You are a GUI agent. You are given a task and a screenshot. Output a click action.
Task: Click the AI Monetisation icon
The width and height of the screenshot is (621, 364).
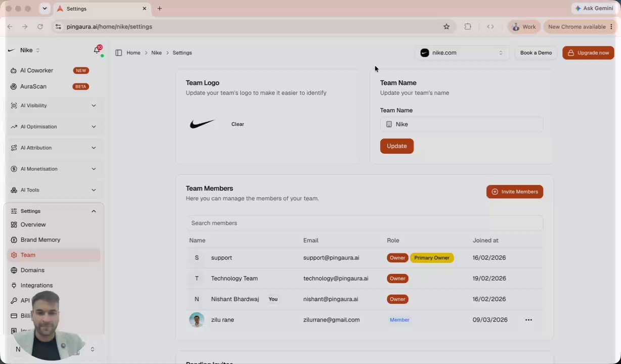[14, 169]
